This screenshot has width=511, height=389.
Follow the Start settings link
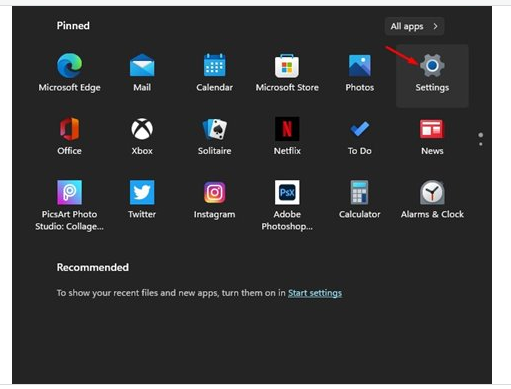(x=315, y=293)
